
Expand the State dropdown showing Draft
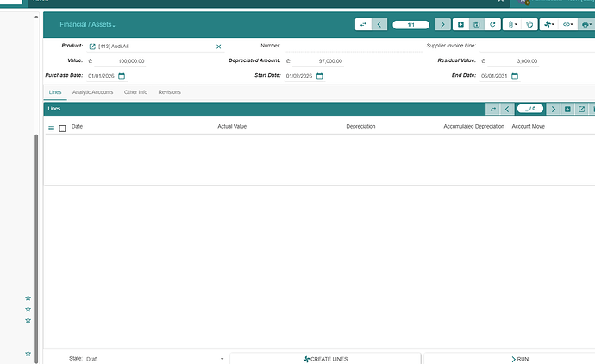pos(222,358)
